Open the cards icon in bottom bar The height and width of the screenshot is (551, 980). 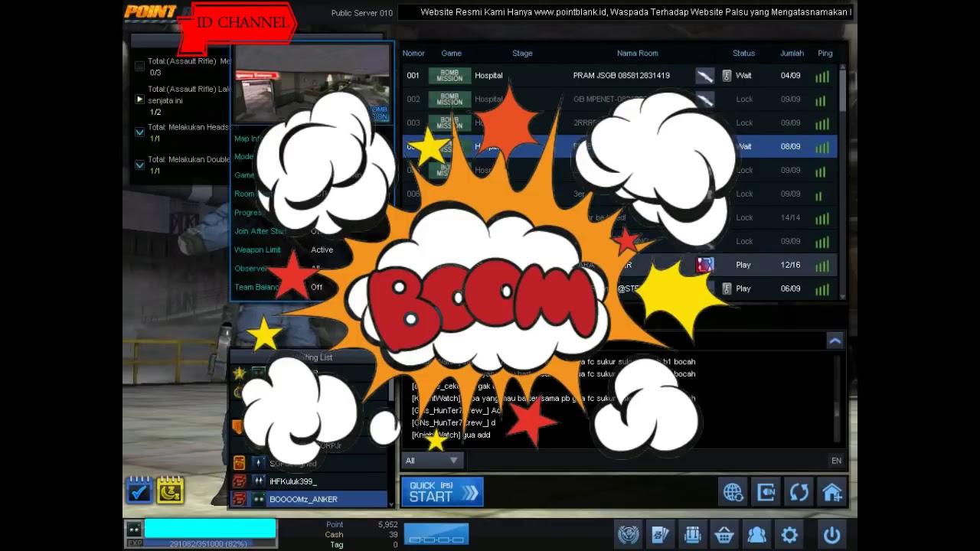(661, 534)
